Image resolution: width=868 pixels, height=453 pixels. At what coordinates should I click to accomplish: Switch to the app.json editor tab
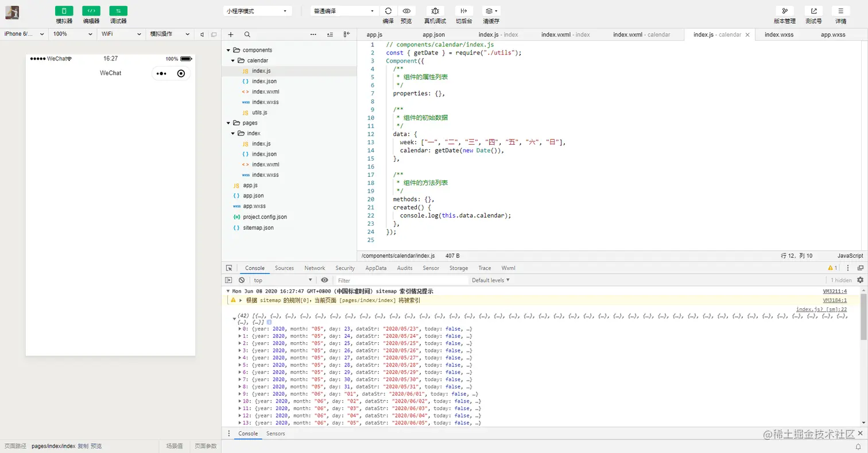click(x=434, y=34)
